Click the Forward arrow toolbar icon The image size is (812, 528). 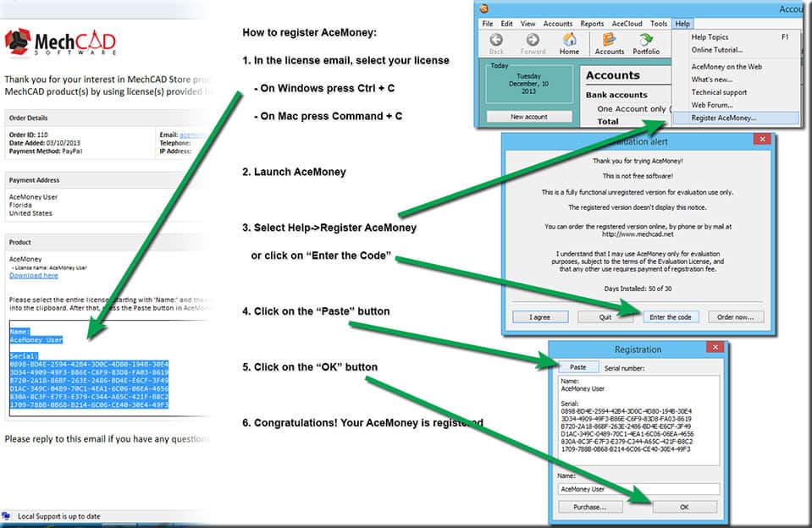(533, 40)
